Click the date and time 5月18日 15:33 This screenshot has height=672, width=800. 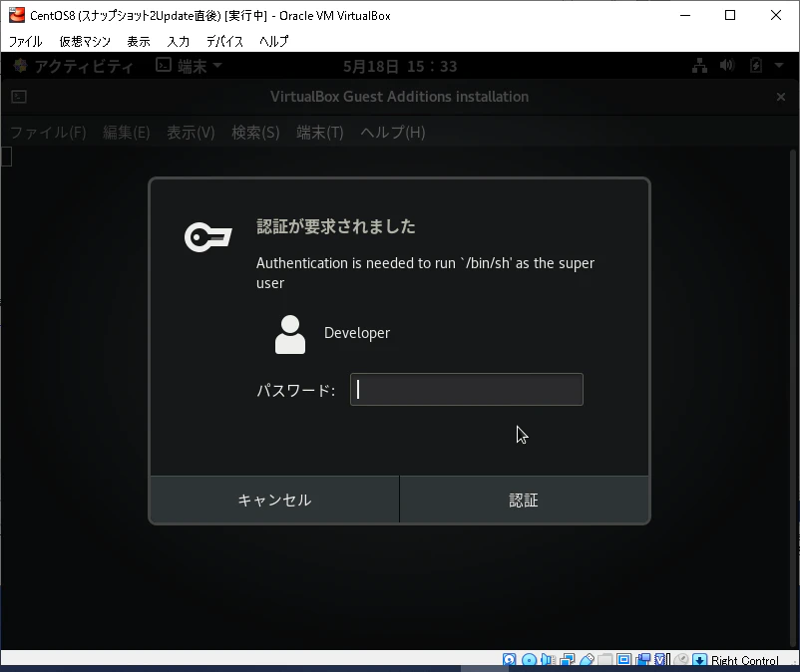pos(399,66)
